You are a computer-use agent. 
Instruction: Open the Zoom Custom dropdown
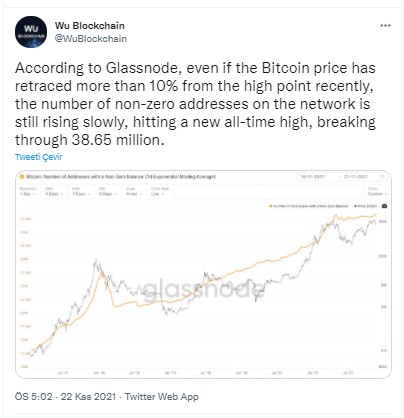(x=378, y=191)
